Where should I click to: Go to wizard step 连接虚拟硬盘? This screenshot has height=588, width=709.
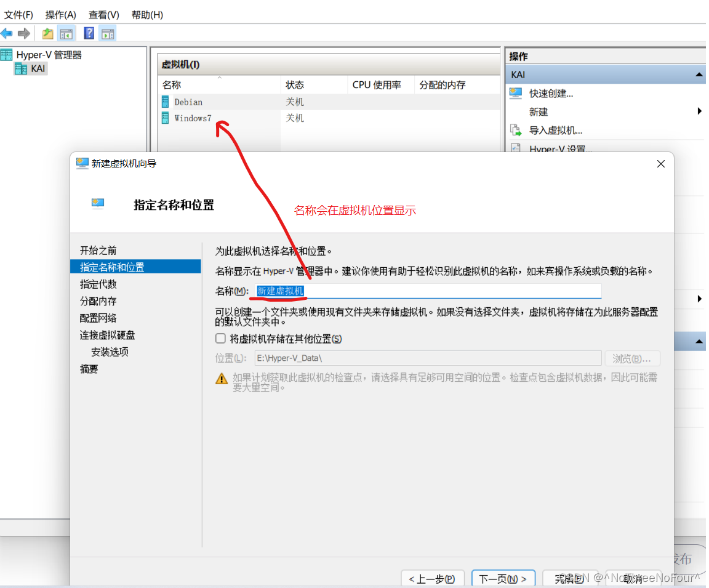click(x=107, y=335)
